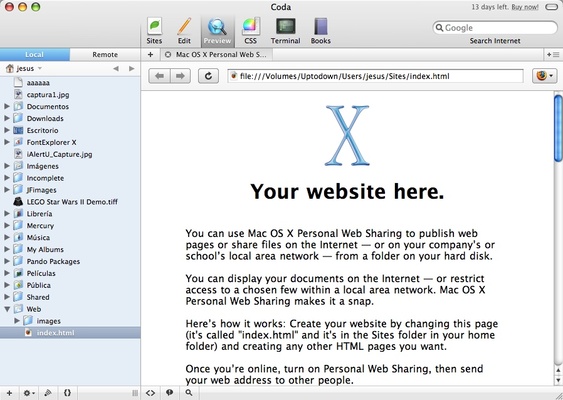The height and width of the screenshot is (400, 563).
Task: Expand the Librería folder
Action: [7, 213]
